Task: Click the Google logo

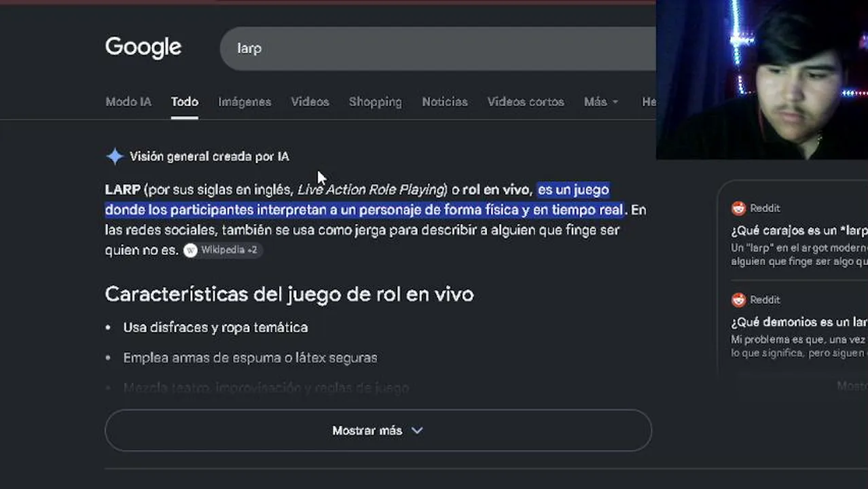Action: (x=143, y=48)
